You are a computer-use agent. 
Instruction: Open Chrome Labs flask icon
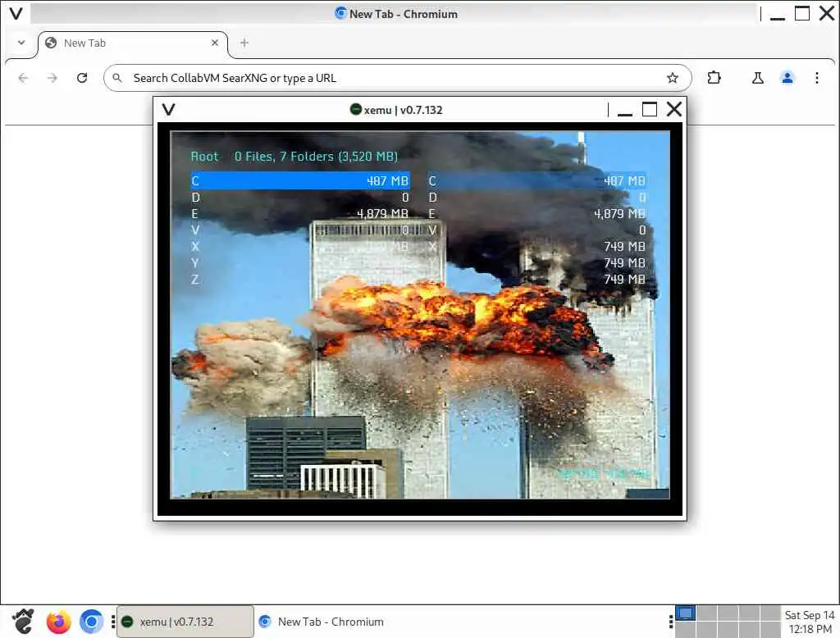pyautogui.click(x=757, y=78)
